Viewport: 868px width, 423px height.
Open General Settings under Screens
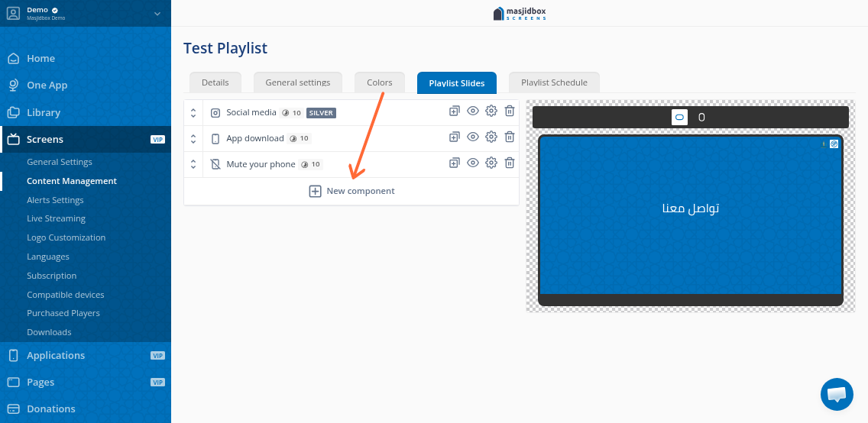point(60,162)
